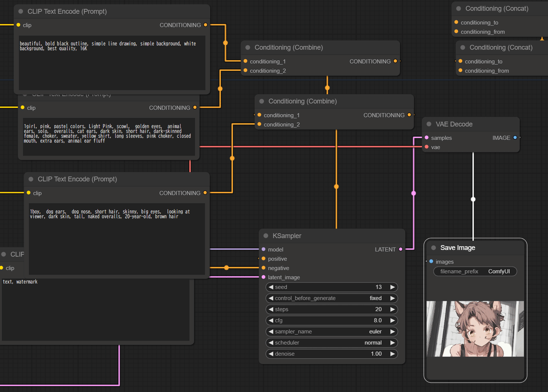
Task: Click the latent_image input port on KSampler
Action: (x=263, y=277)
